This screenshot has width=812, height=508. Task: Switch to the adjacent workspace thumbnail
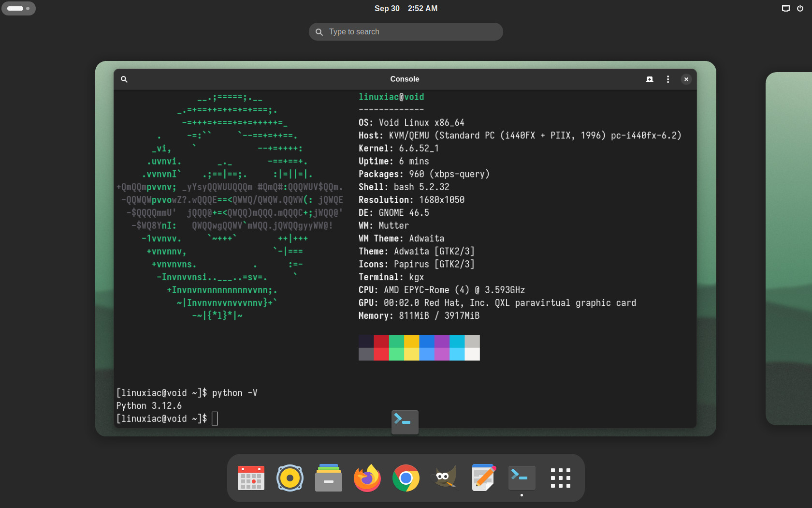pyautogui.click(x=789, y=249)
